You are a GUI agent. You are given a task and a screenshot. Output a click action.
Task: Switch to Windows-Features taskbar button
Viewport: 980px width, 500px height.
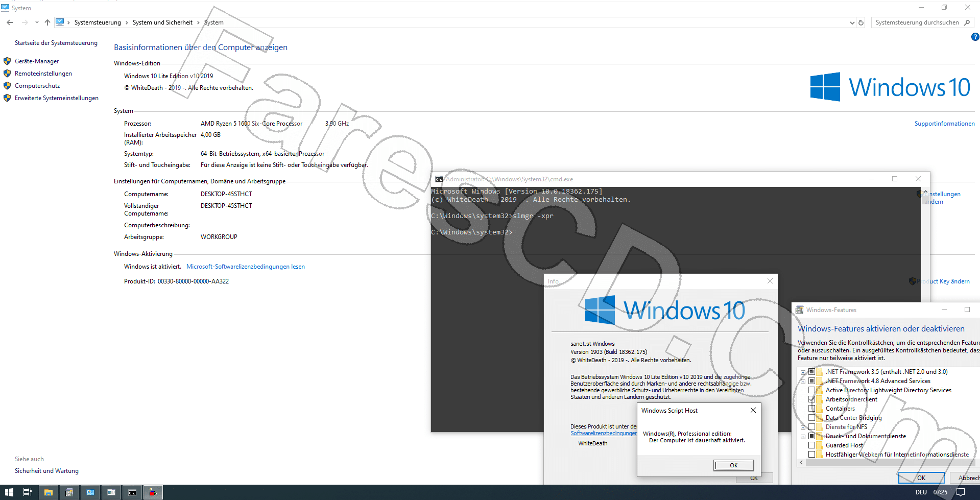coord(69,492)
